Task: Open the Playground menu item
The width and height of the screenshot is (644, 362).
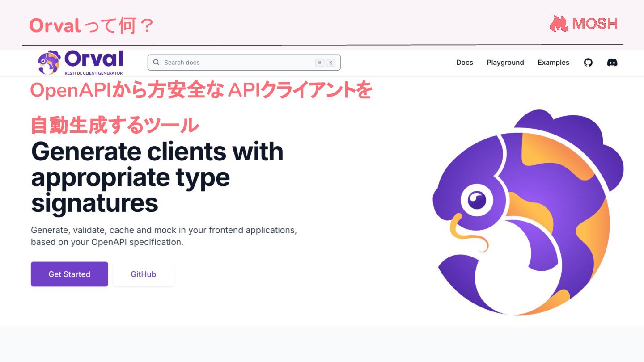Action: click(505, 63)
